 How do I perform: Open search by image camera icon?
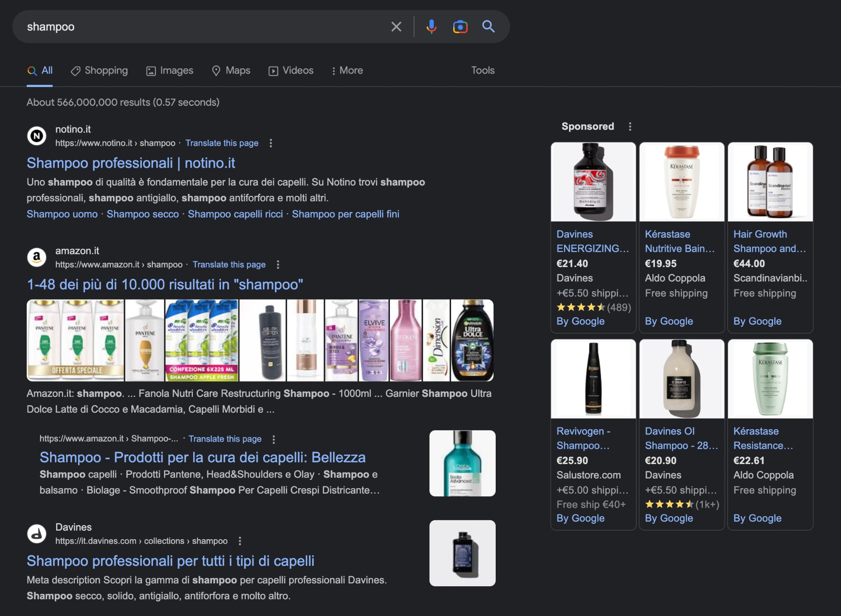pos(460,27)
